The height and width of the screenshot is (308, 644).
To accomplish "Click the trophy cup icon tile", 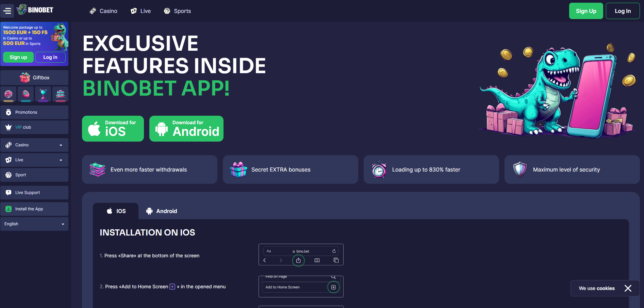I will tap(43, 94).
